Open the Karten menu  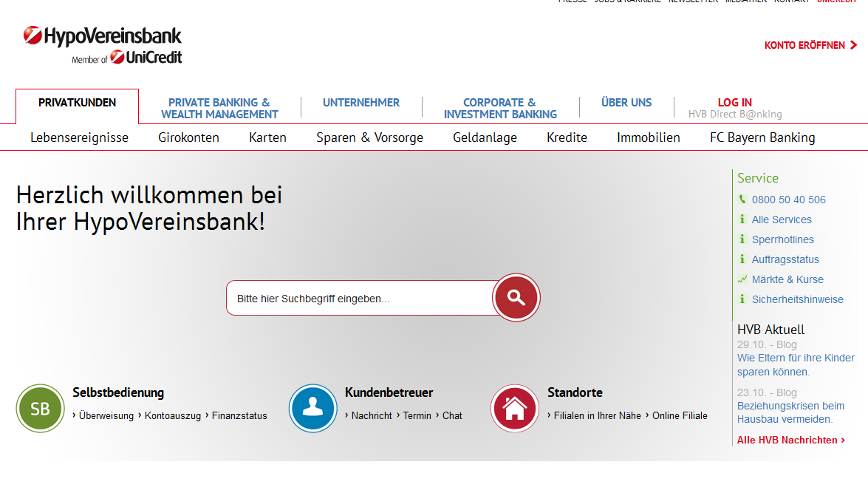point(268,137)
